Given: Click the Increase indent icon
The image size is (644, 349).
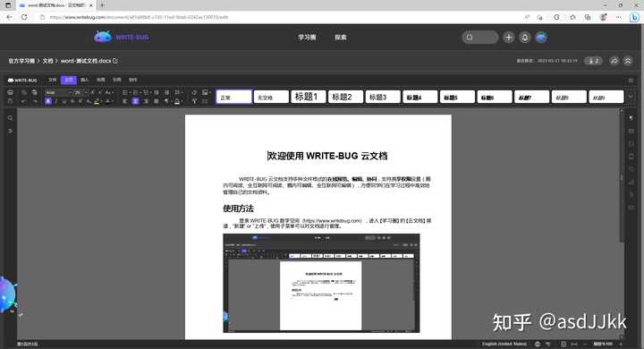Looking at the screenshot, I should [x=166, y=92].
